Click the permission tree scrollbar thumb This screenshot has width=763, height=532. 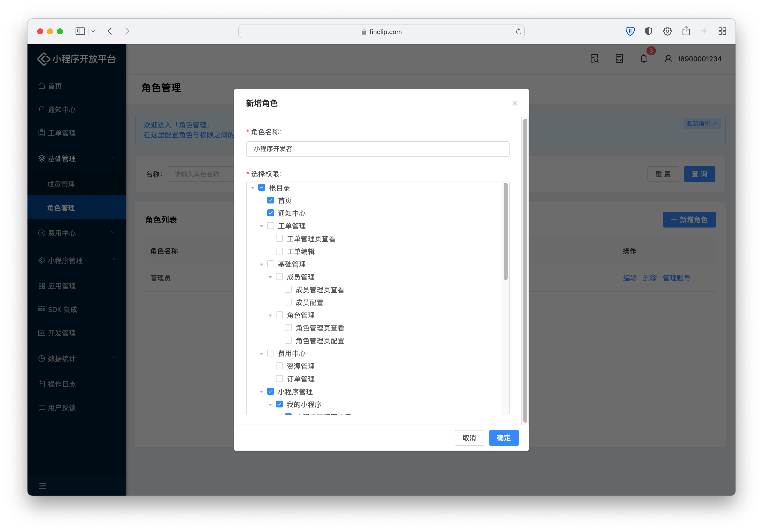point(505,231)
